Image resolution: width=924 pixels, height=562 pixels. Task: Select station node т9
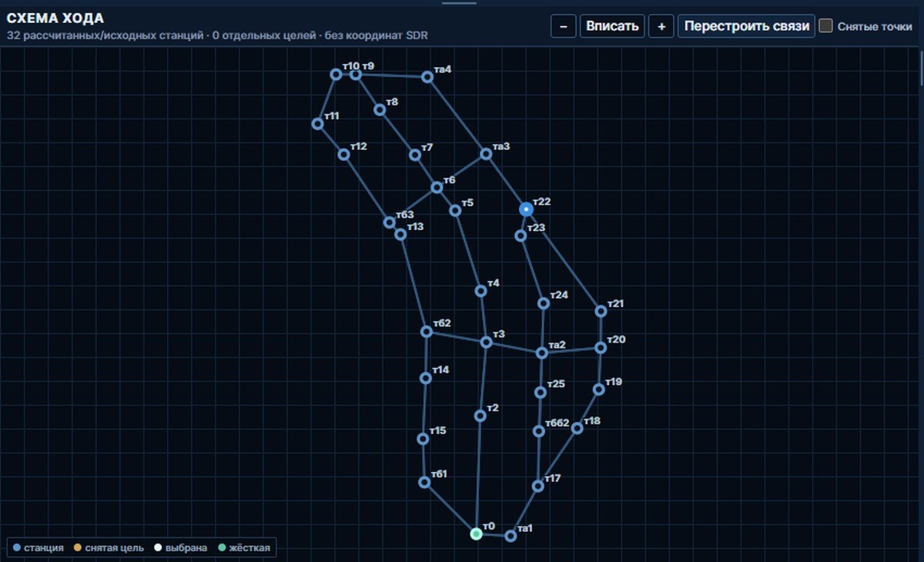356,74
